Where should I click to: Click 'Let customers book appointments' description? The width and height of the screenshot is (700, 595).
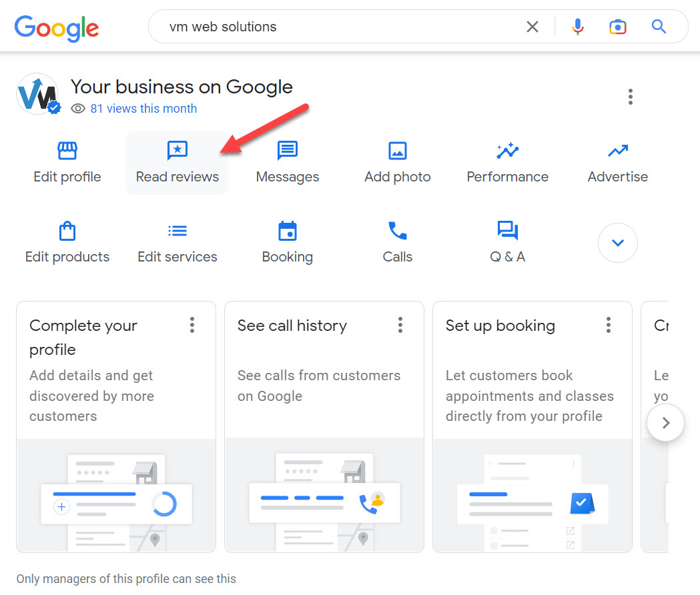coord(529,396)
